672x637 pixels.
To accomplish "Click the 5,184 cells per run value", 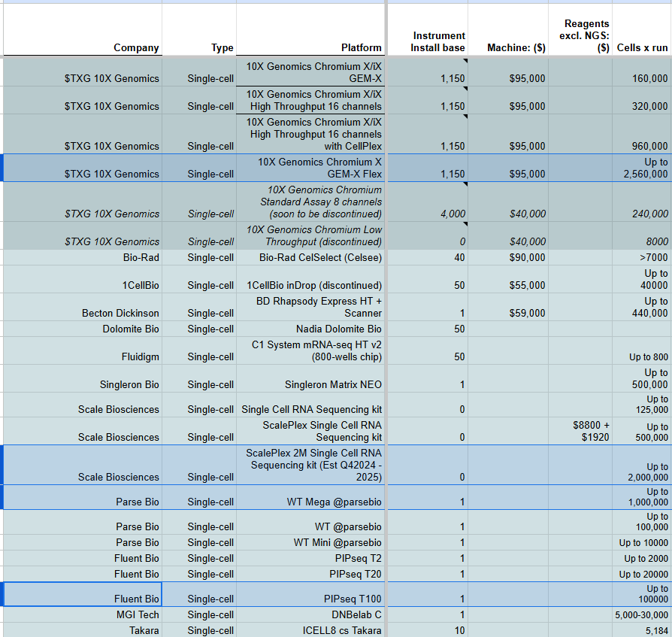I will coord(642,630).
